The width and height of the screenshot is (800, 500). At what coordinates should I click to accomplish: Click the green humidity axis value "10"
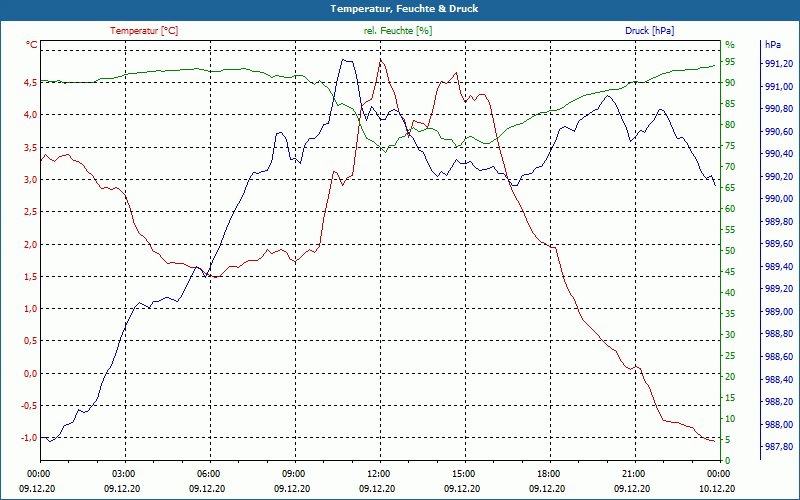click(x=730, y=419)
